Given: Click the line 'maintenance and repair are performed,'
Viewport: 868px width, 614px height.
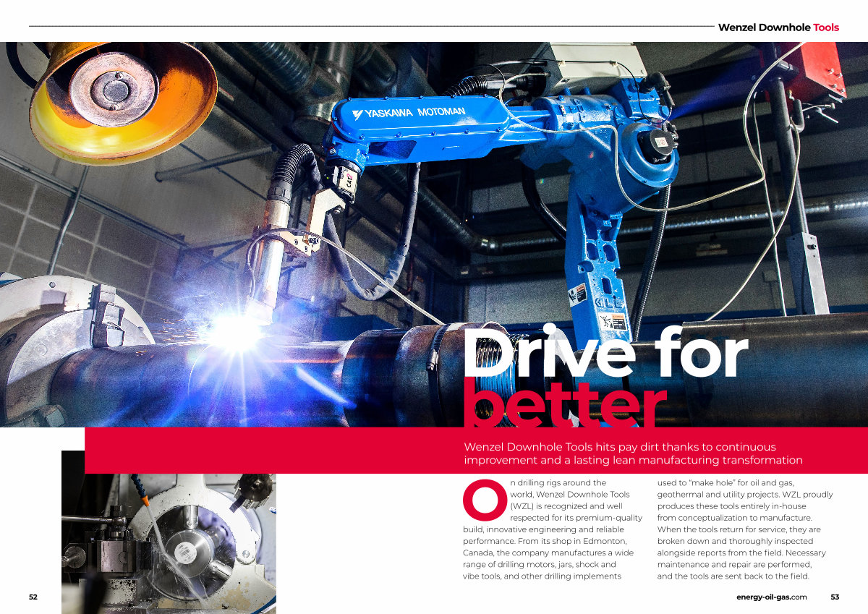Looking at the screenshot, I should pyautogui.click(x=735, y=564).
